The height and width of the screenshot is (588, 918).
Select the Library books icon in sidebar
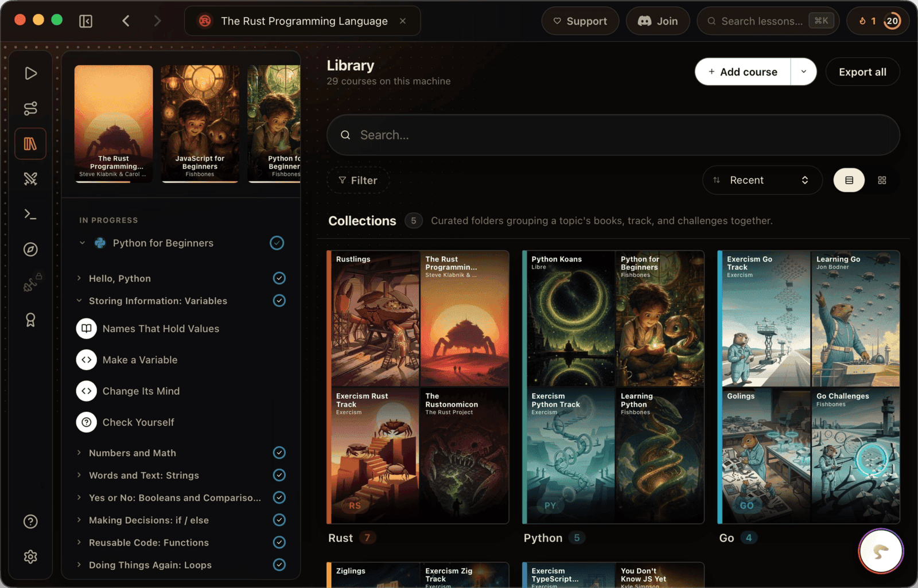30,143
